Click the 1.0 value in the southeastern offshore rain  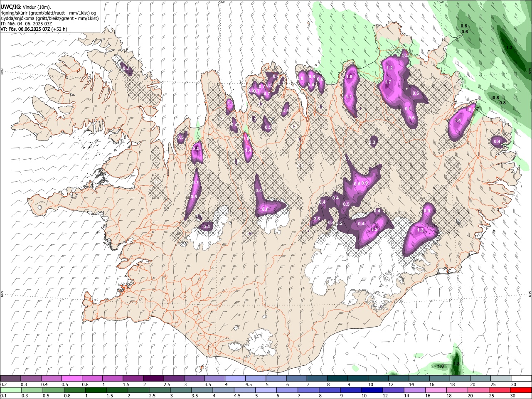click(x=441, y=366)
